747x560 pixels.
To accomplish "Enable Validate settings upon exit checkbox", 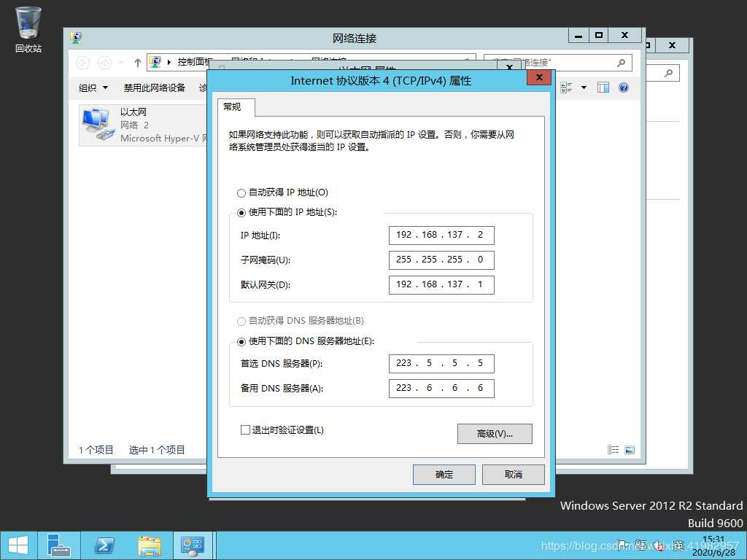I will click(x=245, y=430).
